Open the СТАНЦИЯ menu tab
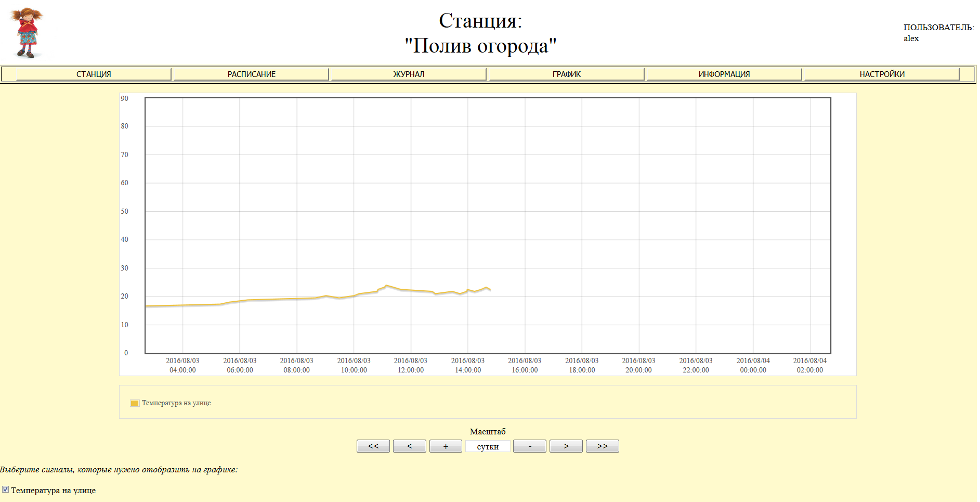 94,74
